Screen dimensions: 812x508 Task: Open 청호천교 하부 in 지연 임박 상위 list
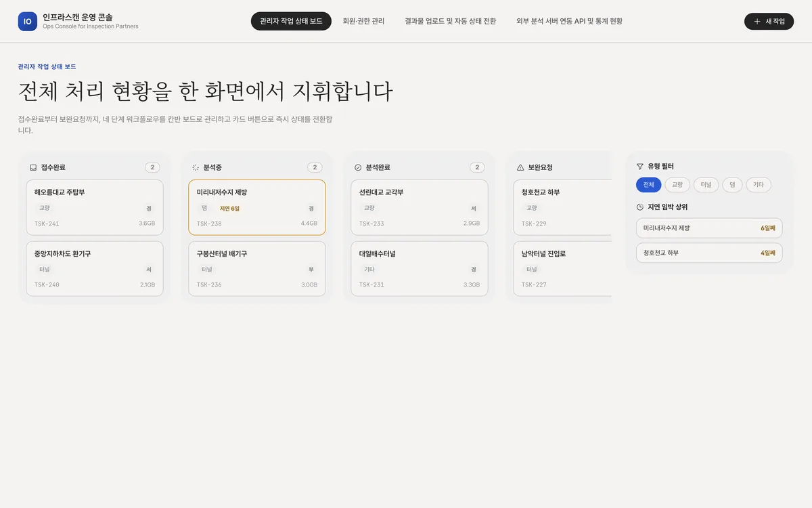(x=709, y=253)
